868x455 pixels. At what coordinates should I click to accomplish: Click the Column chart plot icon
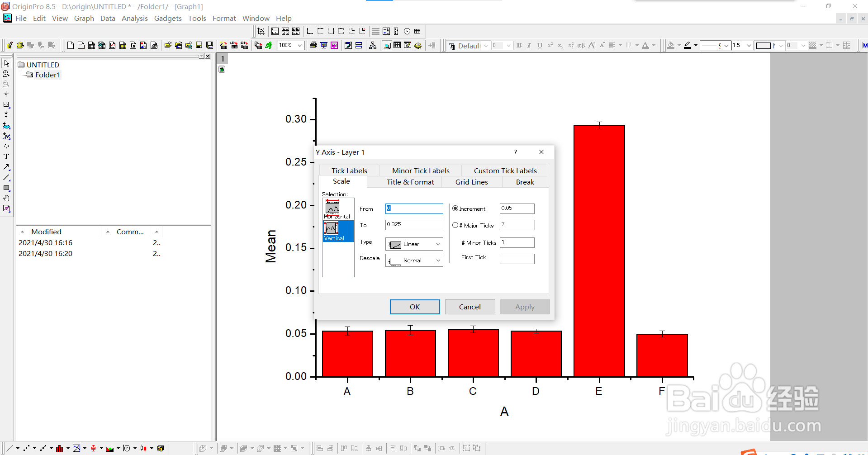point(60,448)
